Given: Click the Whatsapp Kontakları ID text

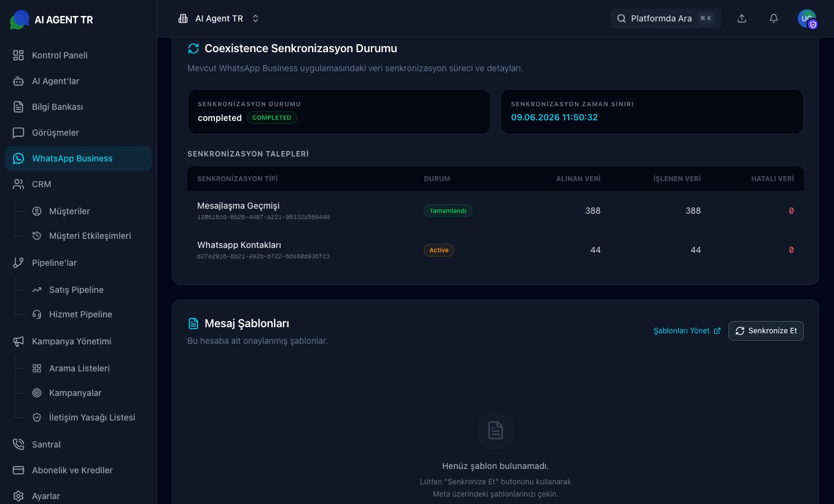Looking at the screenshot, I should 263,257.
